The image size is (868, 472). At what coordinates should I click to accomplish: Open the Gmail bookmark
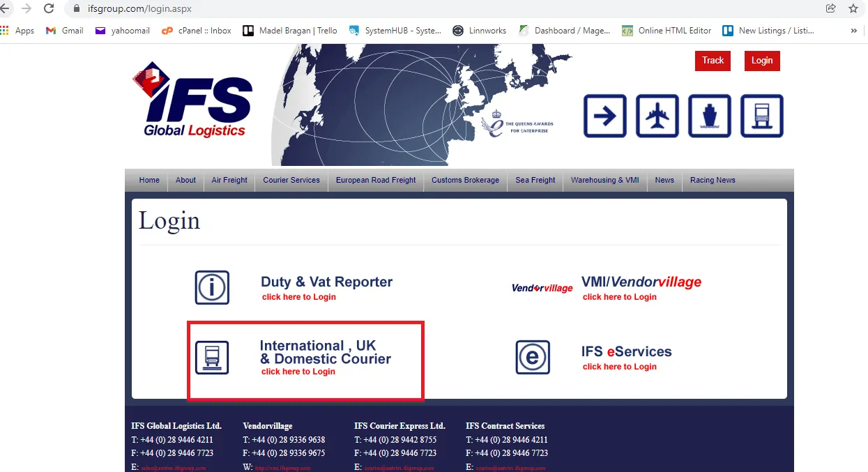pos(65,31)
